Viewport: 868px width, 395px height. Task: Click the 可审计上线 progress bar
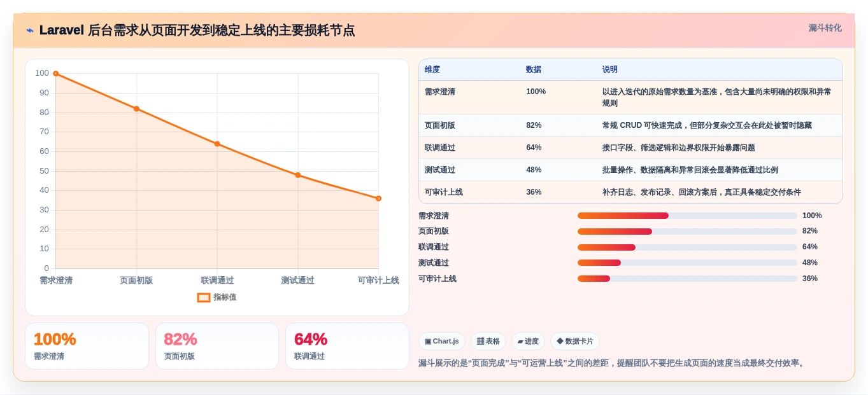(687, 279)
